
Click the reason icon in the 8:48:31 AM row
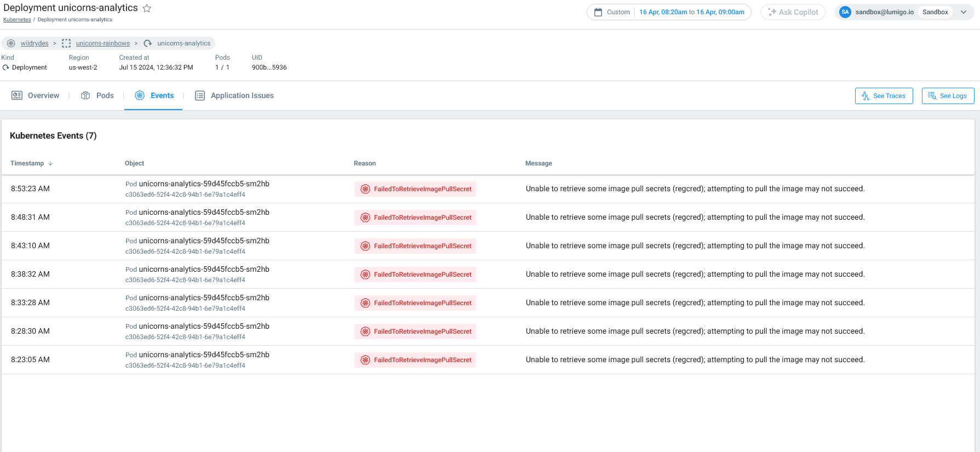pyautogui.click(x=365, y=218)
